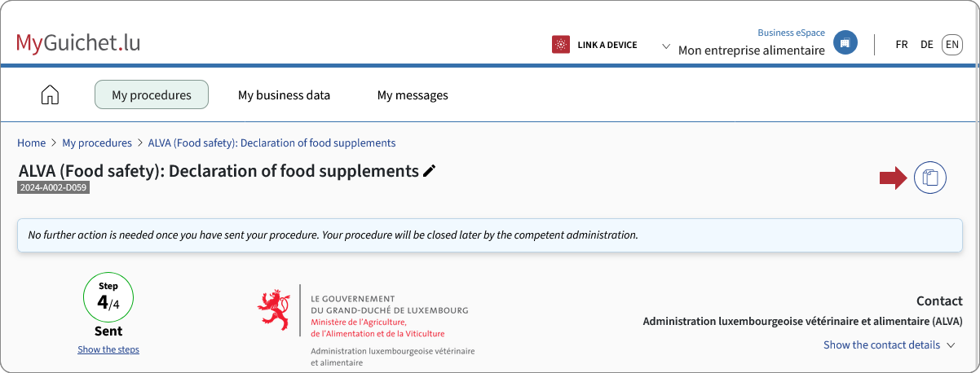Click the Step 4/4 progress circle

tap(108, 297)
